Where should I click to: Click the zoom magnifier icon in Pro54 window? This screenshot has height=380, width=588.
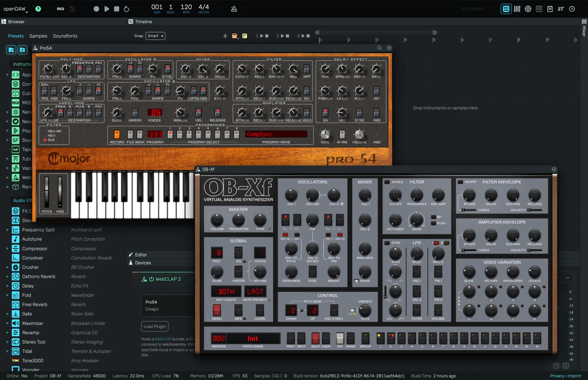[380, 48]
